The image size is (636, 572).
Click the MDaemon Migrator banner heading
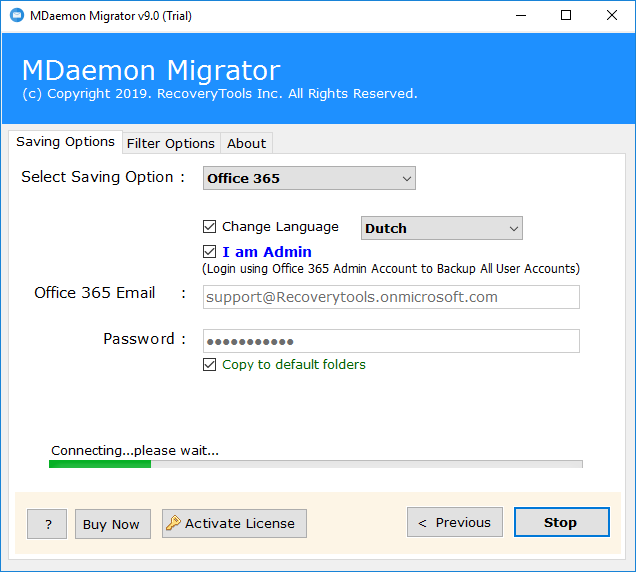coord(151,70)
